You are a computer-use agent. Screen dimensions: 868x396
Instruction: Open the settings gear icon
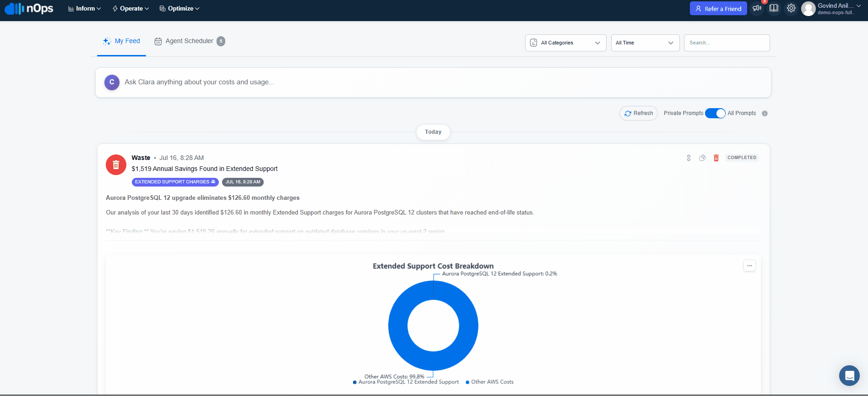[791, 8]
